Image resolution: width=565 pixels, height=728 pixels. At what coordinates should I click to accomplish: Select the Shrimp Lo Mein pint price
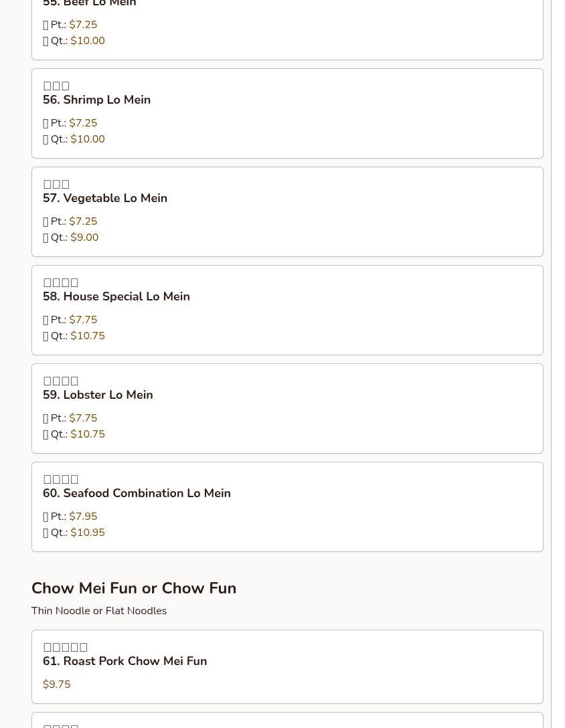(x=83, y=123)
